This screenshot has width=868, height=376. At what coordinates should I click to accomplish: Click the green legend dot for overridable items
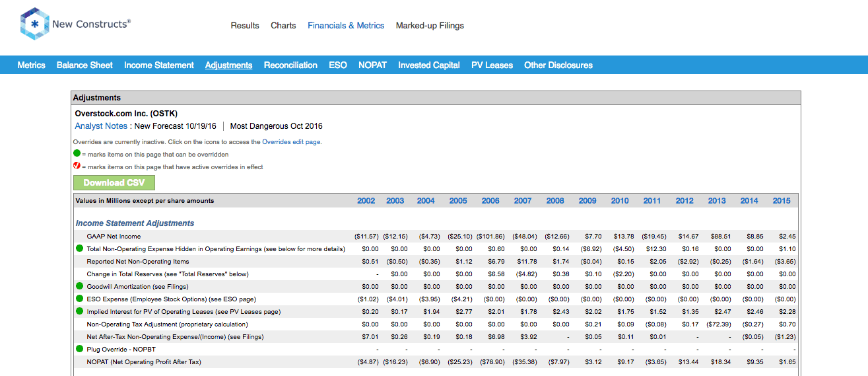[x=77, y=154]
